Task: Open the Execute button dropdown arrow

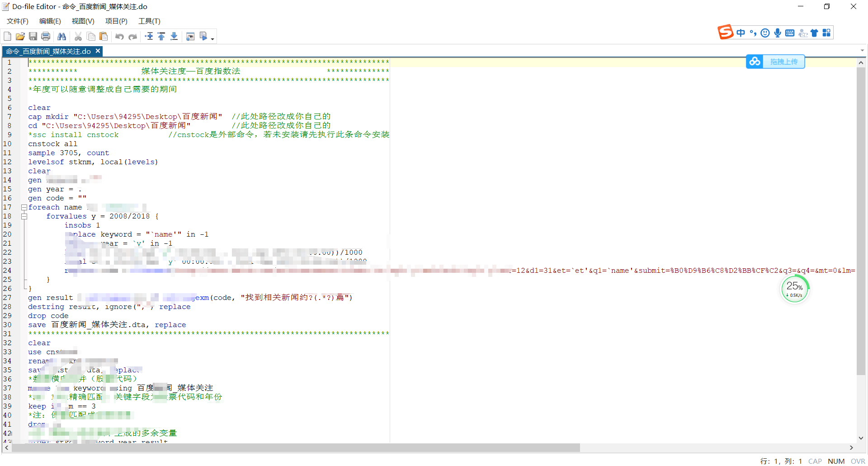Action: click(212, 39)
